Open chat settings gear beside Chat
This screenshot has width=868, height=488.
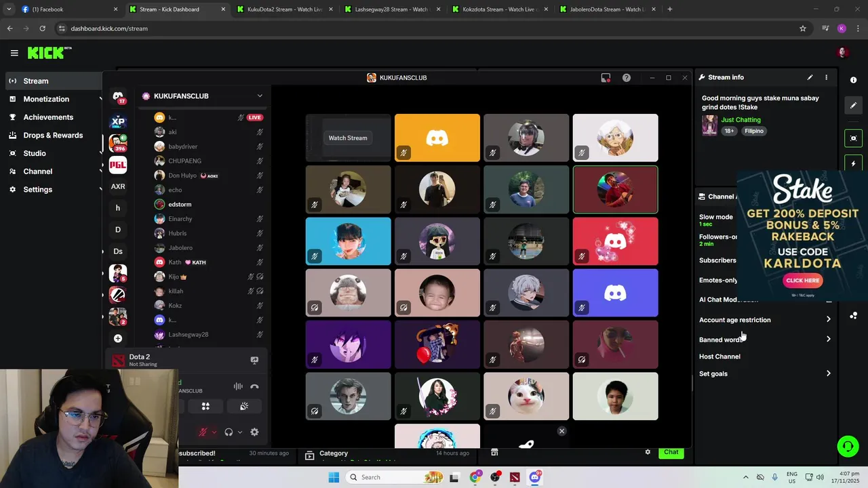click(x=648, y=452)
